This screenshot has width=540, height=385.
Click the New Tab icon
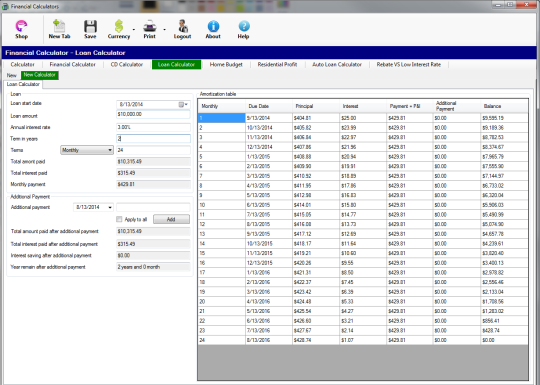[x=59, y=29]
